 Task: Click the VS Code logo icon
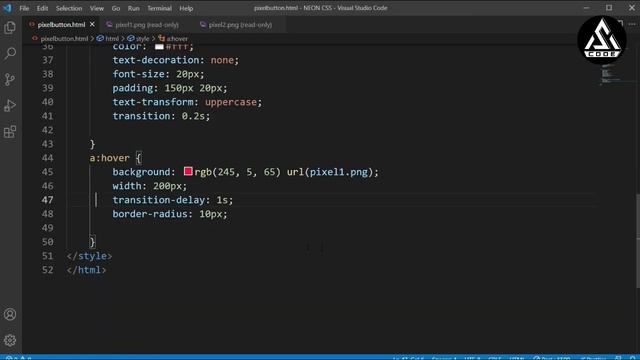[x=7, y=8]
